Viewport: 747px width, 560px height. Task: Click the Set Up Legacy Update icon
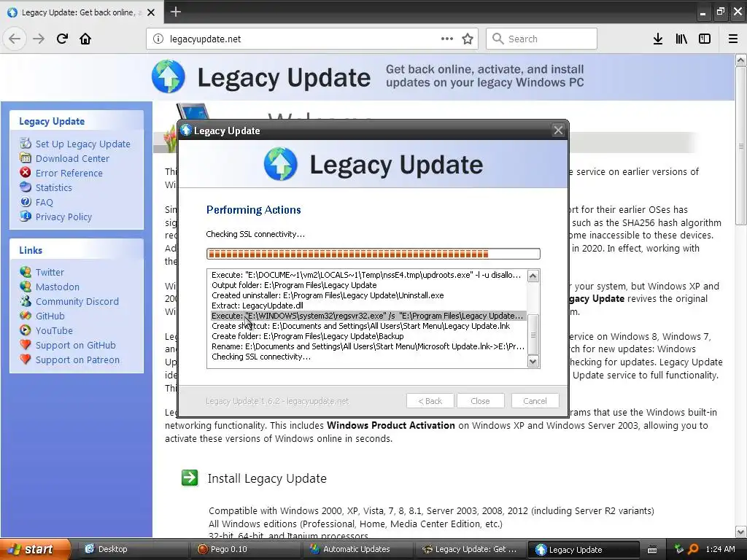[26, 144]
